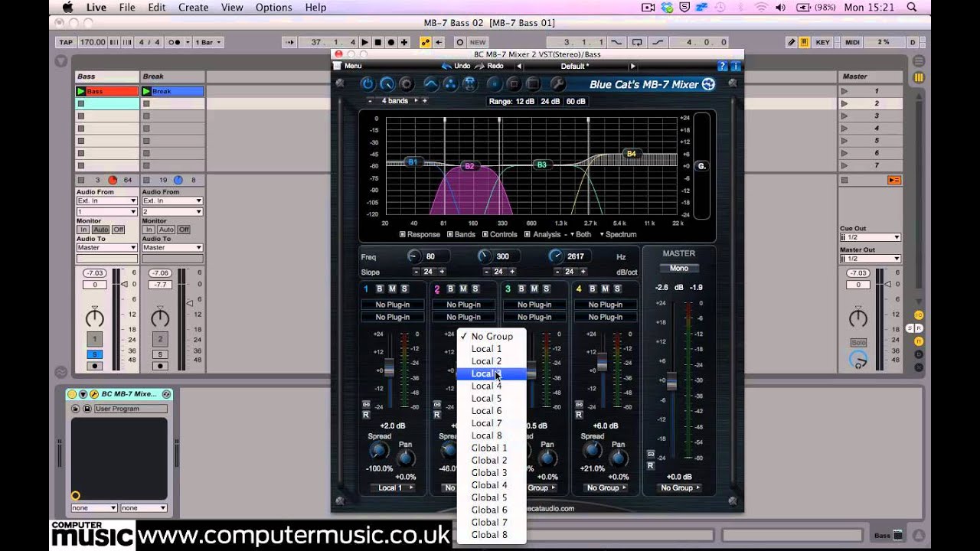980x551 pixels.
Task: Click the Master gain fader handle
Action: [672, 380]
